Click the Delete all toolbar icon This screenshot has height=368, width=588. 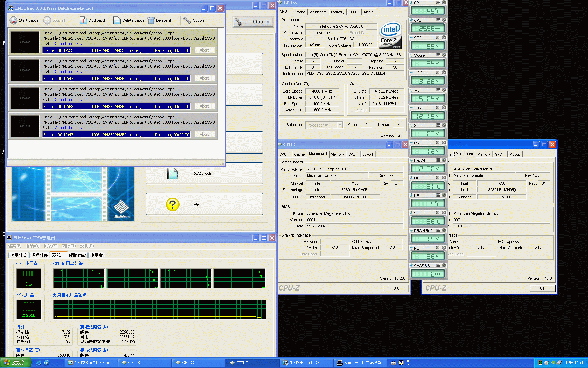click(x=151, y=20)
